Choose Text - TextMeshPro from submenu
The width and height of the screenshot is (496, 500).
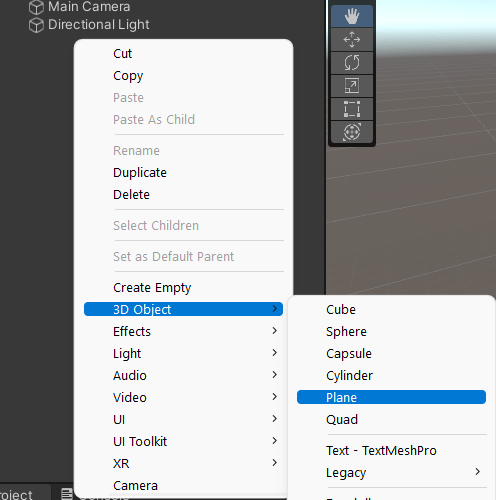click(391, 451)
